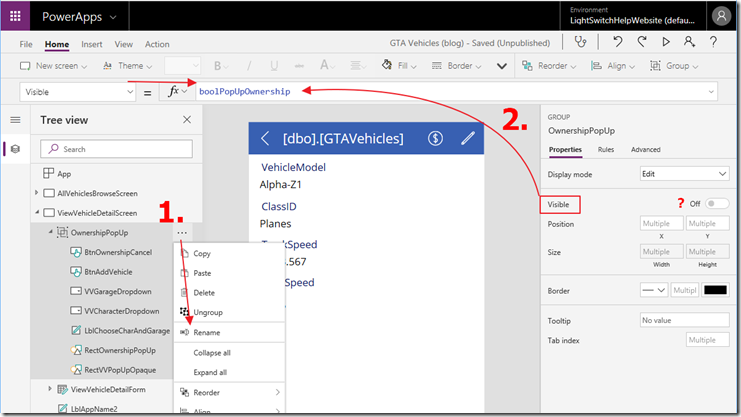
Task: Collapse the OwnershipPopUp group node
Action: click(x=50, y=232)
